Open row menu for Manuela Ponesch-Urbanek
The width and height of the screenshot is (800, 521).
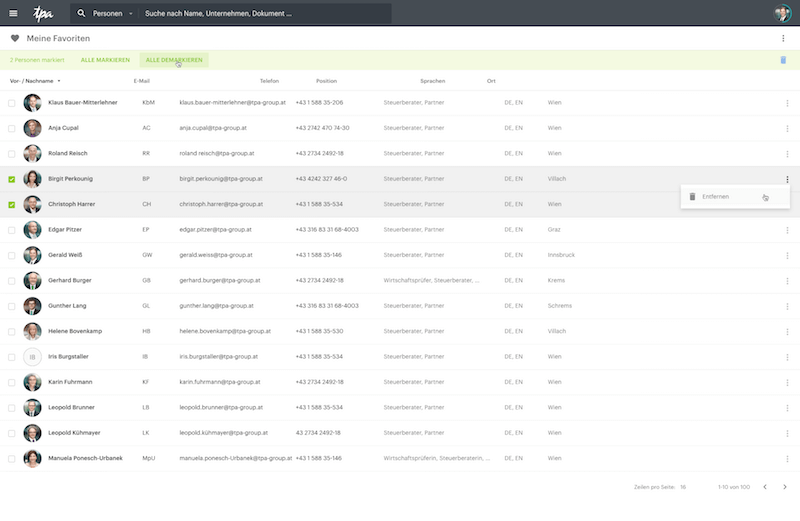coord(787,459)
